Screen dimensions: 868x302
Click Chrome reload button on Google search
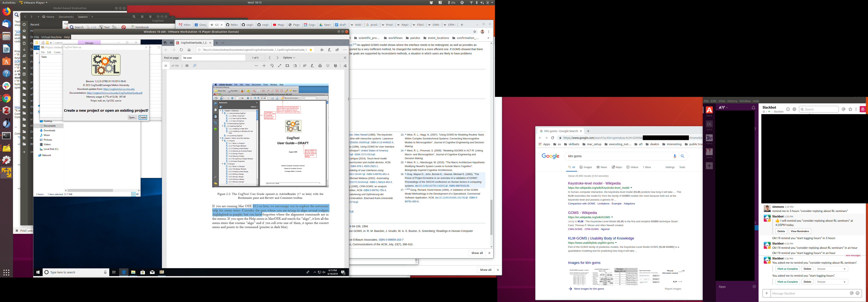coord(552,138)
